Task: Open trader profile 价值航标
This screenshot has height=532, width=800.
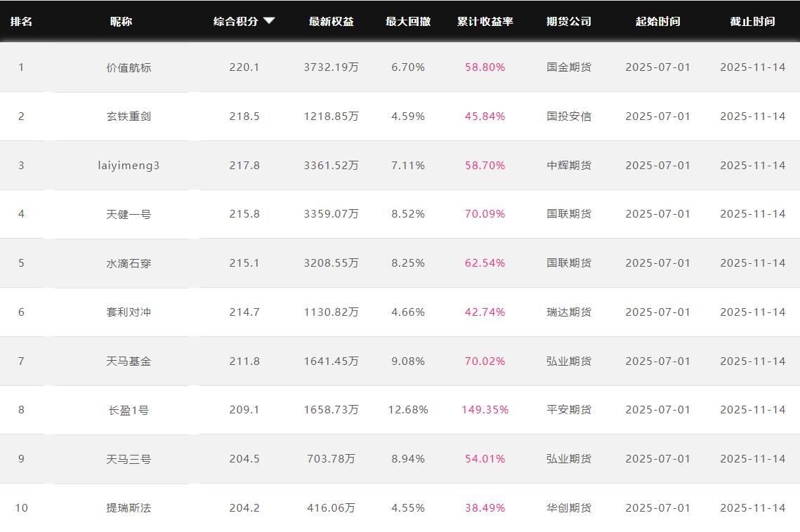Action: pyautogui.click(x=129, y=67)
